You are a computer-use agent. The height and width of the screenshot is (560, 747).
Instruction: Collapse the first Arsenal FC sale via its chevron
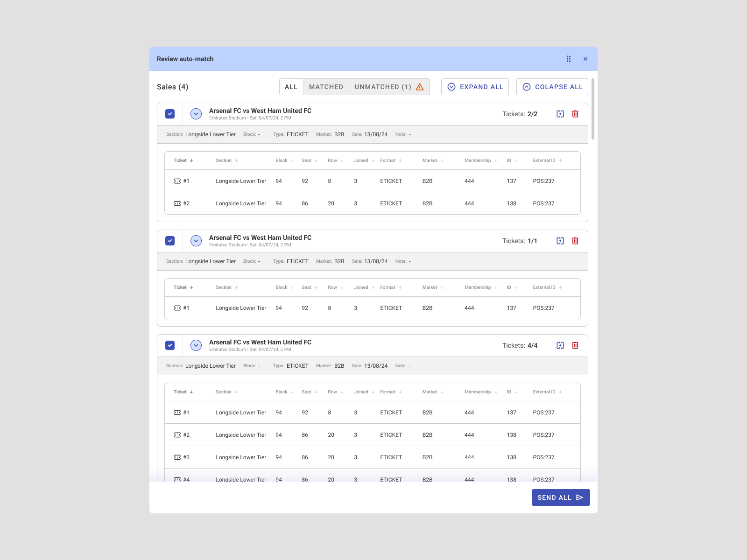point(196,113)
